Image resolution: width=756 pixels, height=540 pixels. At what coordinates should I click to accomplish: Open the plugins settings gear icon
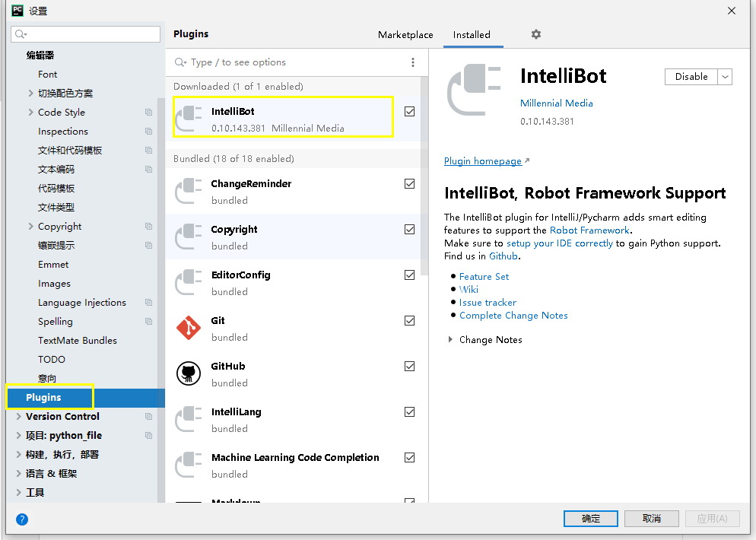click(535, 34)
